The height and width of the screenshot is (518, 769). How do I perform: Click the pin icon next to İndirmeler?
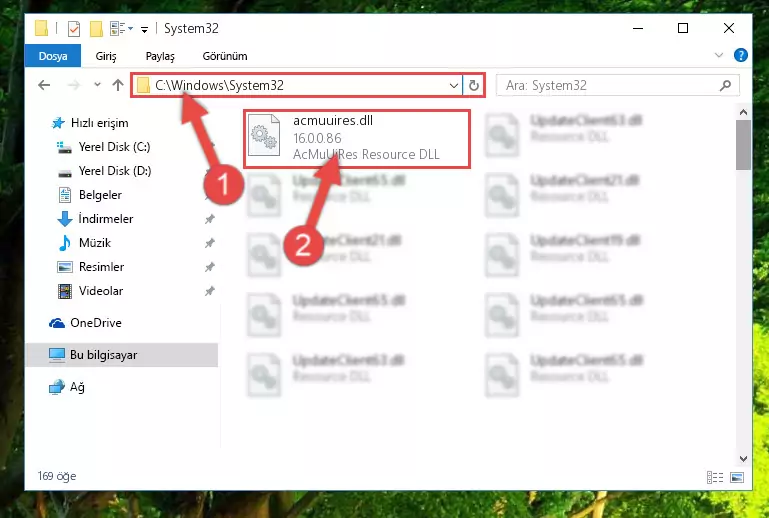(209, 219)
